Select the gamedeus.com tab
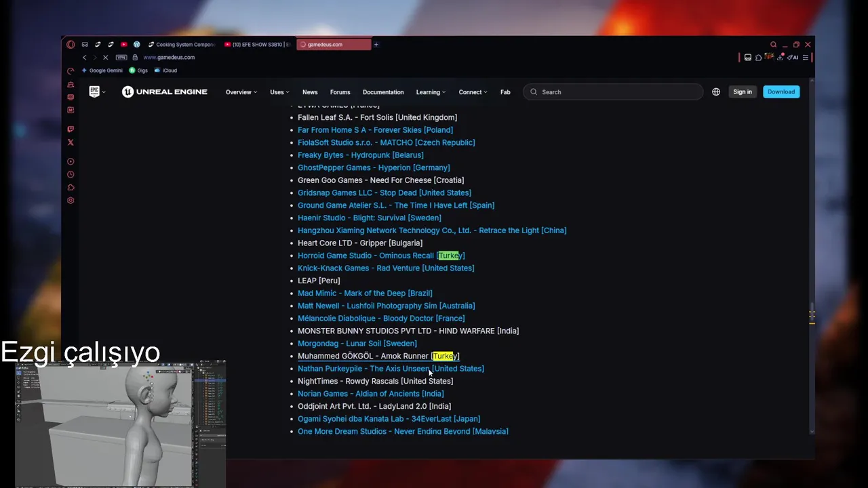The height and width of the screenshot is (488, 868). tap(334, 45)
